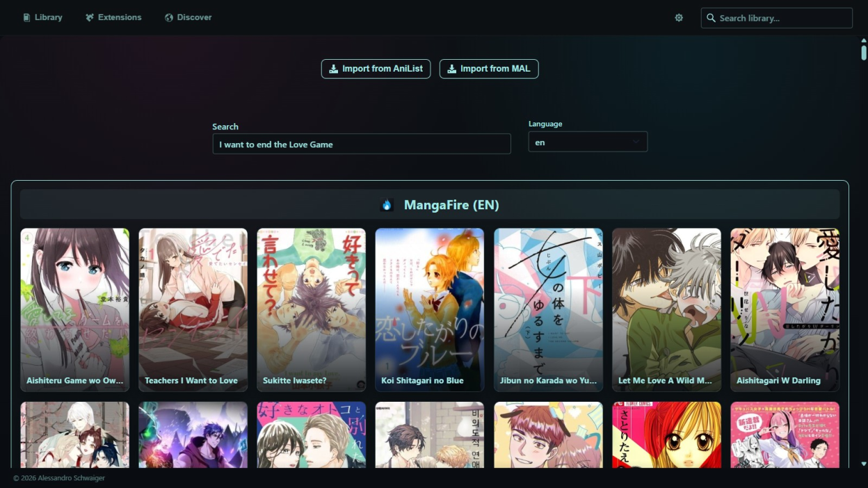
Task: Click the Library book icon
Action: [x=26, y=17]
